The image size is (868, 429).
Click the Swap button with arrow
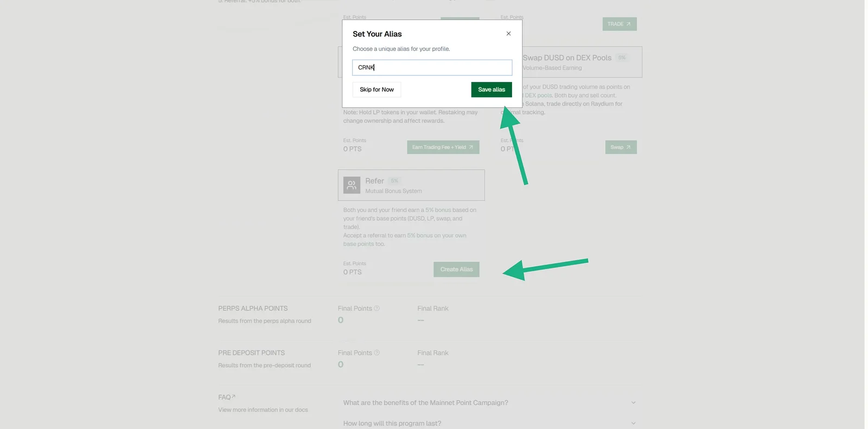pos(621,147)
